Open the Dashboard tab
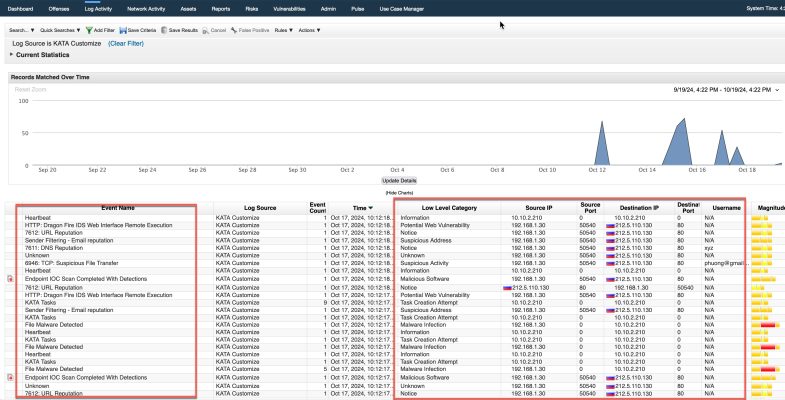 (x=21, y=9)
